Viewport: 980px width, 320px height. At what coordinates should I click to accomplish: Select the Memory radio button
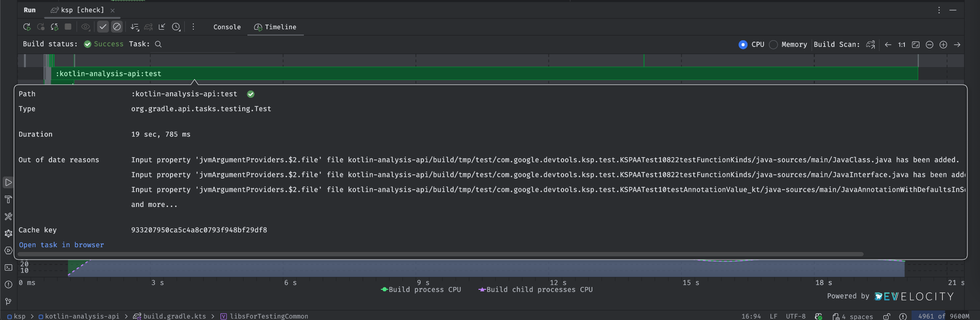tap(773, 45)
